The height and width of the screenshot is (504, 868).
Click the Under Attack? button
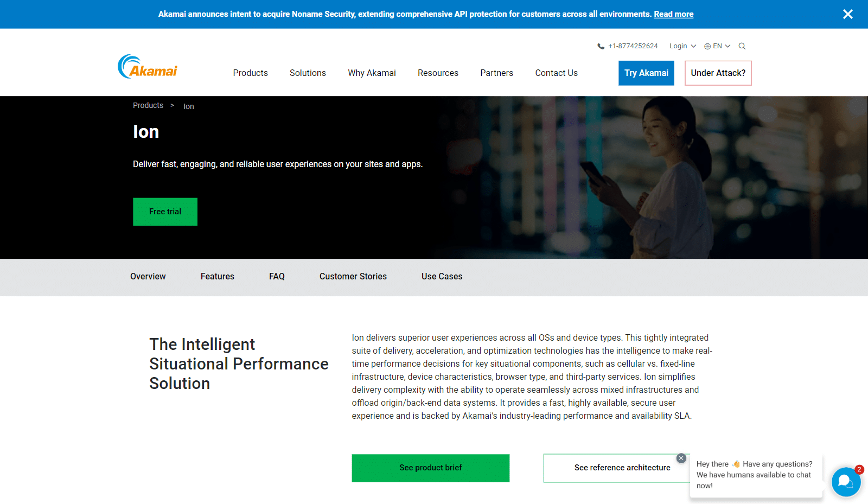pyautogui.click(x=718, y=73)
